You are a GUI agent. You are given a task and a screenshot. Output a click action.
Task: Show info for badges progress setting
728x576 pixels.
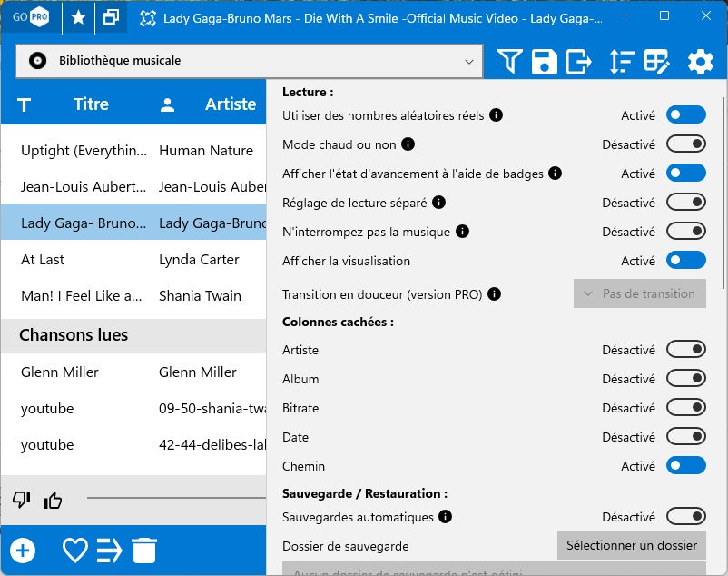coord(555,173)
